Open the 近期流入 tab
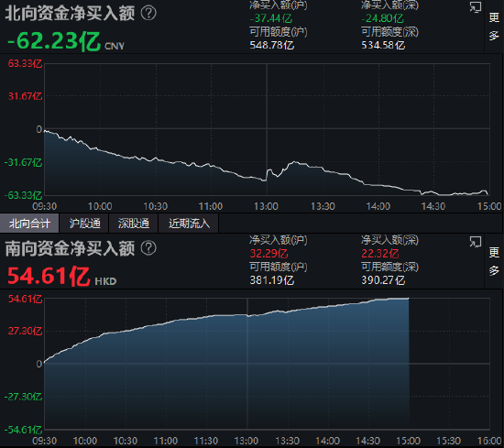This screenshot has height=448, width=504. pyautogui.click(x=189, y=223)
